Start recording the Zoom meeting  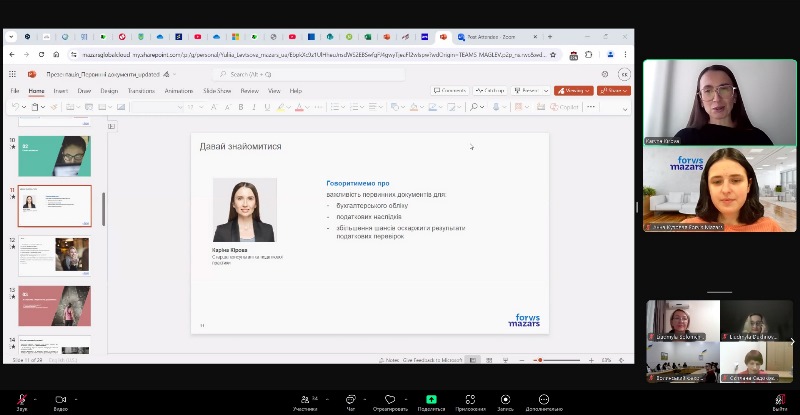pyautogui.click(x=505, y=399)
